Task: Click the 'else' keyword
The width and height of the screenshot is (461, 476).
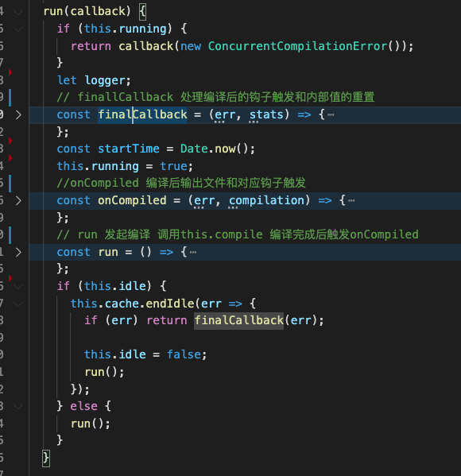Action: pyautogui.click(x=83, y=406)
